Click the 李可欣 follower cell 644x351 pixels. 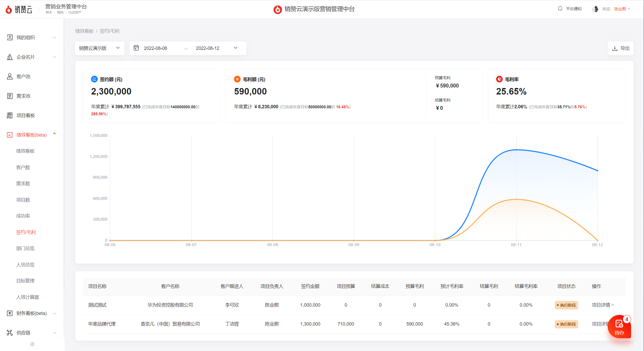tap(232, 305)
